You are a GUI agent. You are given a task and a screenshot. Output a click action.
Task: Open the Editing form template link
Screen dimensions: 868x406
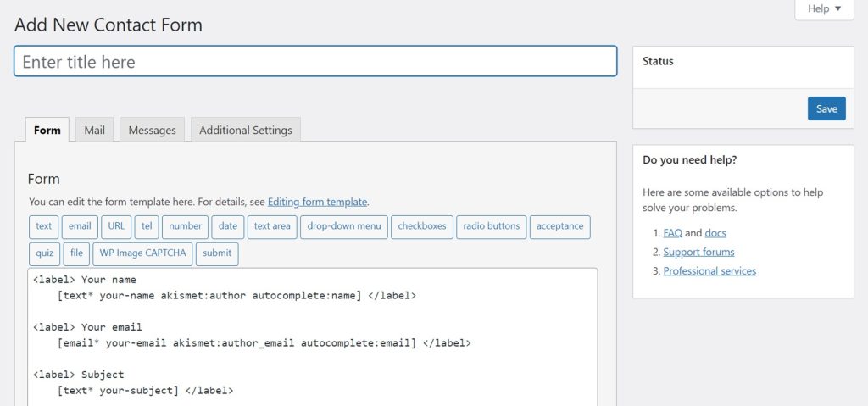tap(317, 202)
